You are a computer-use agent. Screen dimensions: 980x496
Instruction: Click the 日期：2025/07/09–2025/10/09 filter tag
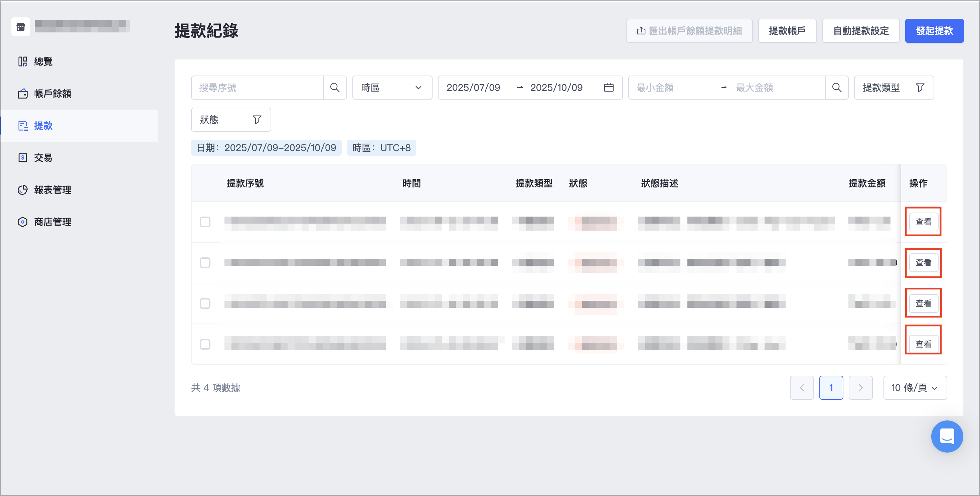point(266,148)
